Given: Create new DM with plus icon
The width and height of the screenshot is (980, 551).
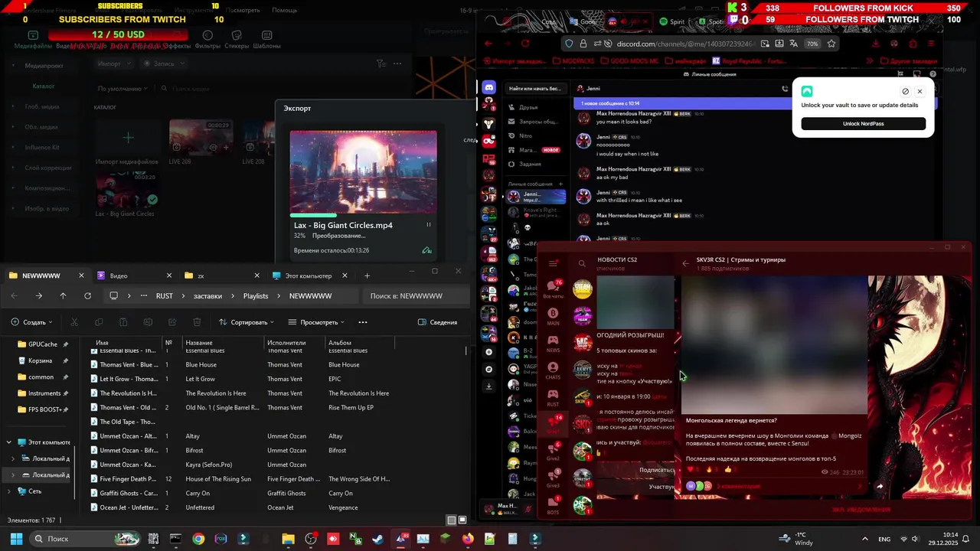Looking at the screenshot, I should pyautogui.click(x=560, y=184).
